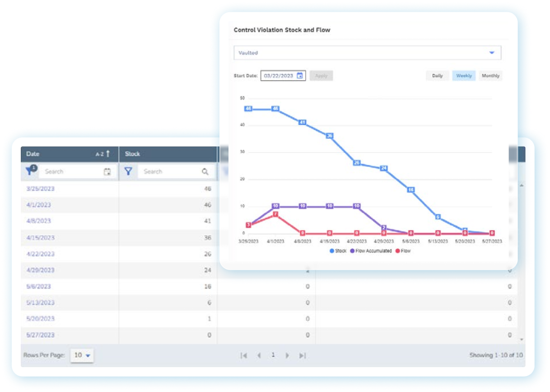Click magnifier icon in Stock search field
This screenshot has width=550, height=392.
pyautogui.click(x=205, y=171)
